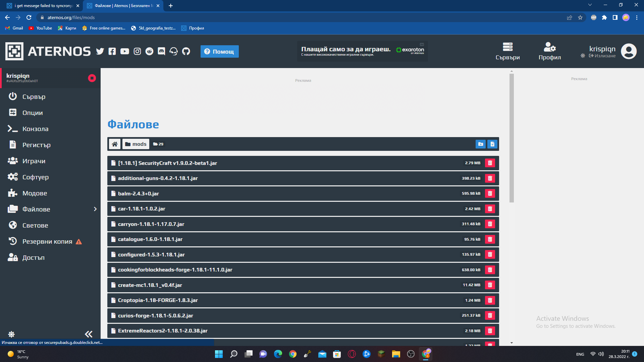Delete car-1.18.1-1.0.2.jar file
The image size is (644, 362).
(490, 209)
